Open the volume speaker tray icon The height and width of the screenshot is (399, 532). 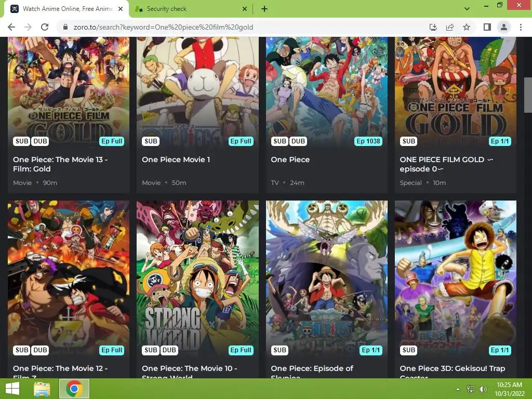(483, 389)
